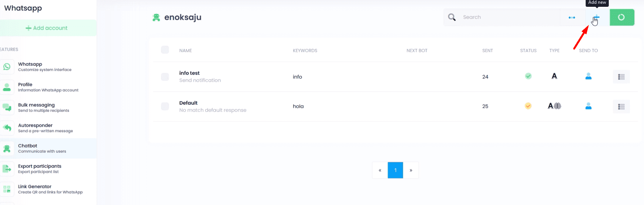Open Chatbot in the sidebar
Image resolution: width=644 pixels, height=205 pixels.
(28, 148)
